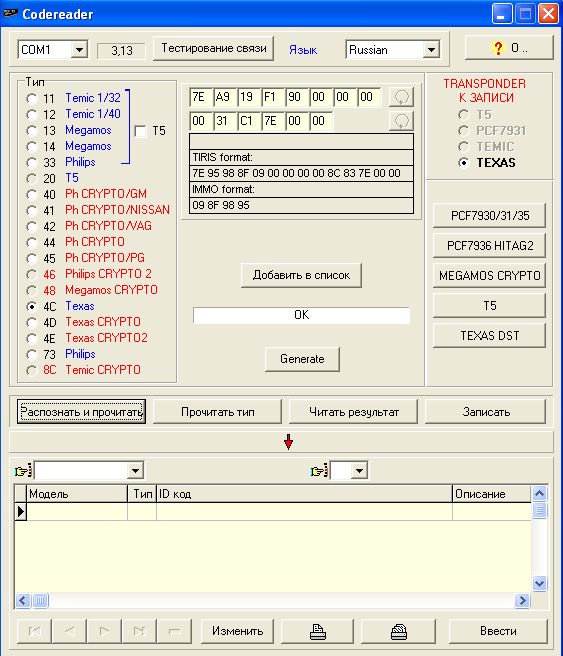This screenshot has height=656, width=563.
Task: Select type 46 Philips CRYPTO 2 option
Action: (31, 274)
